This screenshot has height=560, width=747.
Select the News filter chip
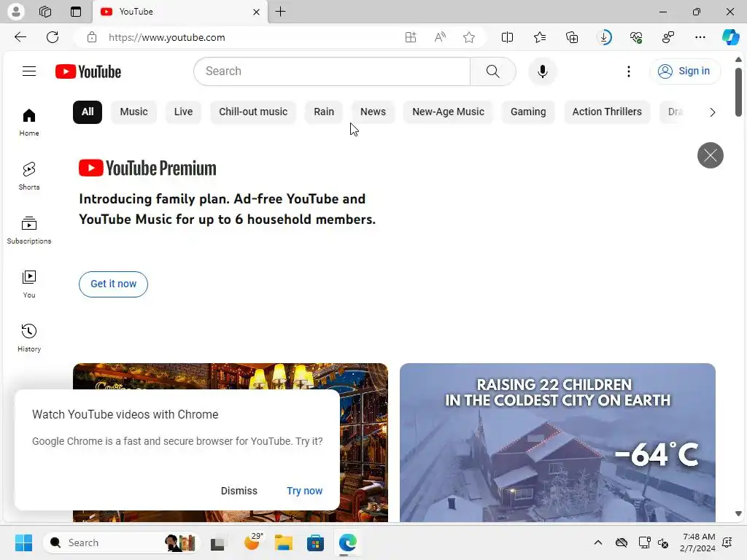pos(373,112)
